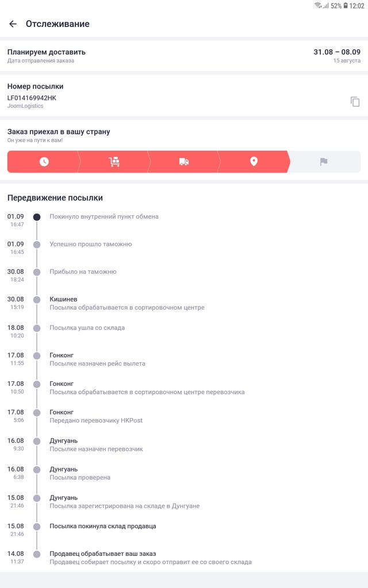The height and width of the screenshot is (588, 368).
Task: Select tracking number LF014169942HK
Action: click(32, 98)
